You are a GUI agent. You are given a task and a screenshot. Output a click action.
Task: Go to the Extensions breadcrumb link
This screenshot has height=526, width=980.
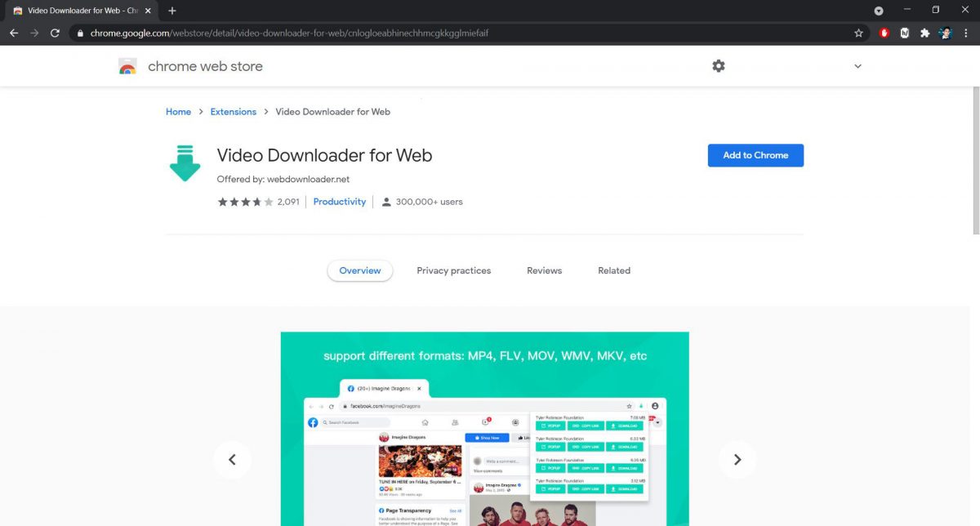233,111
